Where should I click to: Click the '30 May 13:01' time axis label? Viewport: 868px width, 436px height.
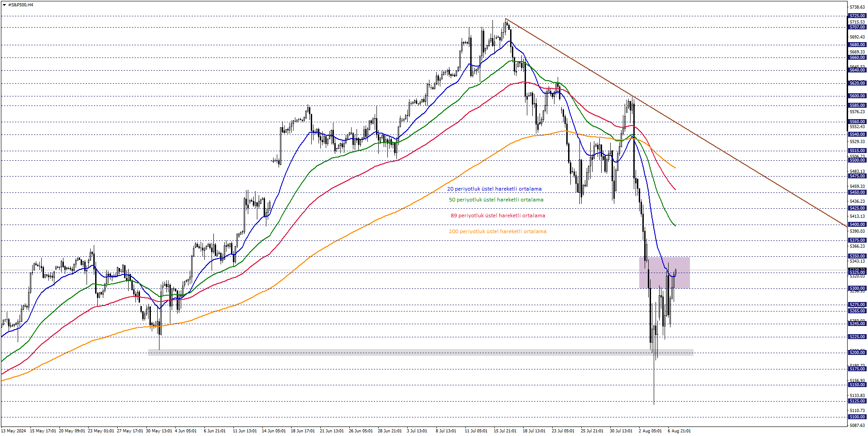tap(159, 431)
